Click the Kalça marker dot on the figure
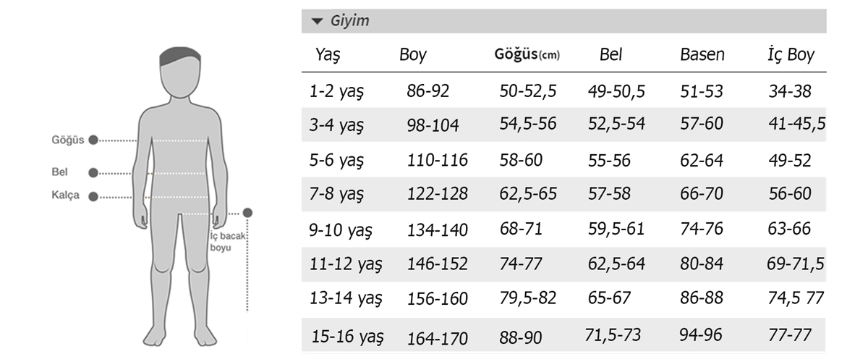Viewport: 868px width, 362px height. tap(93, 196)
